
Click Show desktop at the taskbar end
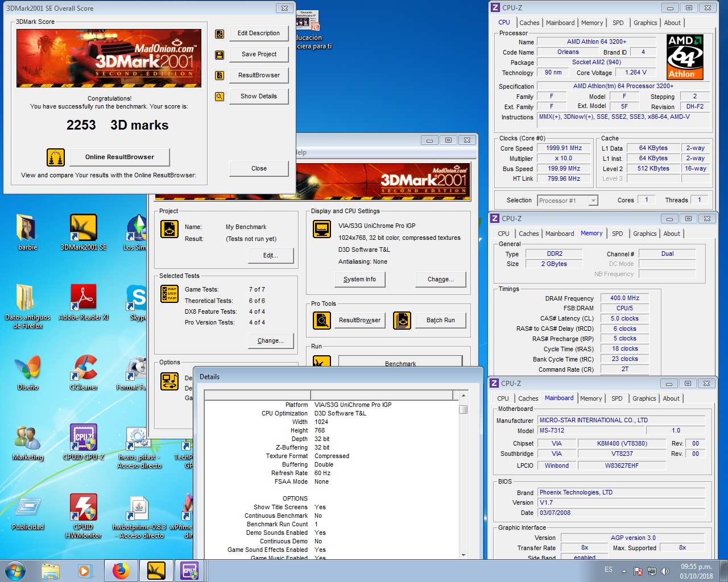tap(724, 571)
